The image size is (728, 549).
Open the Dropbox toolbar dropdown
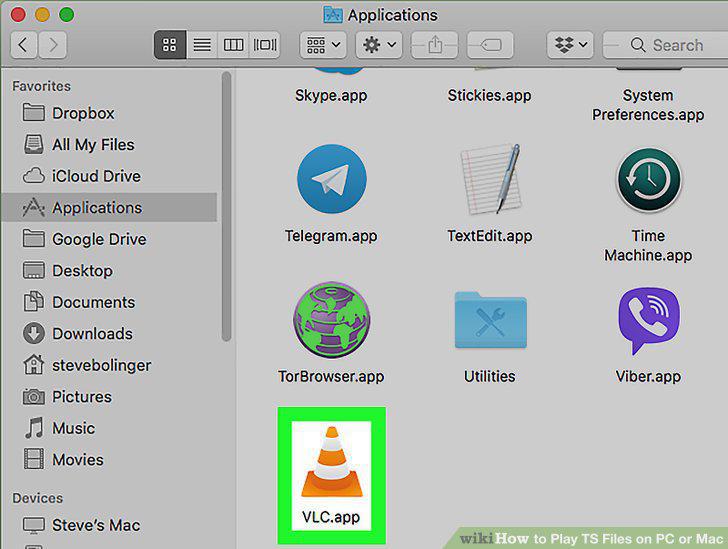coord(570,45)
